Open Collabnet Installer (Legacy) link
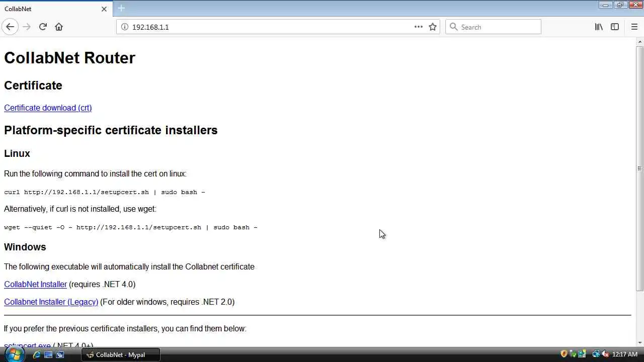Image resolution: width=644 pixels, height=362 pixels. point(51,302)
